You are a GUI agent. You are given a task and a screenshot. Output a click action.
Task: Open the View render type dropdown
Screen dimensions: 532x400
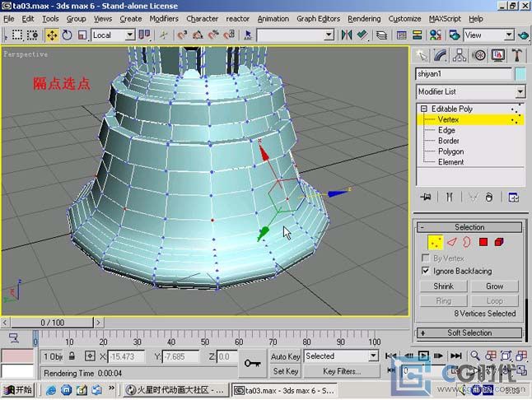[x=509, y=35]
